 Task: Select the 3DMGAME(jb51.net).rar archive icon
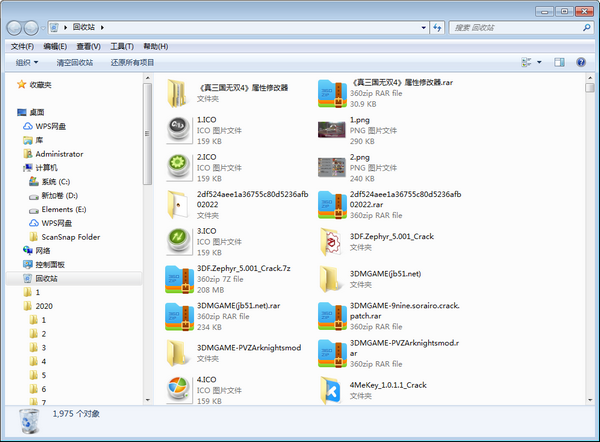[179, 316]
